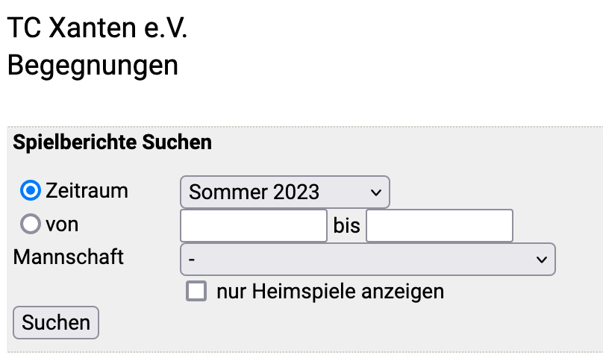This screenshot has height=364, width=603.
Task: Click the chevron arrow on Sommer 2023 selector
Action: click(x=375, y=192)
